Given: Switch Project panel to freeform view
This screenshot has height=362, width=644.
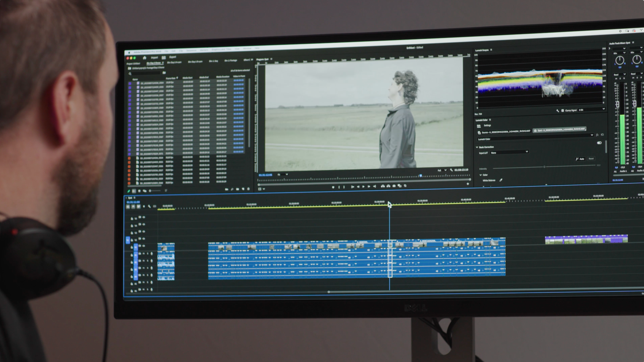Looking at the screenshot, I should (x=145, y=191).
